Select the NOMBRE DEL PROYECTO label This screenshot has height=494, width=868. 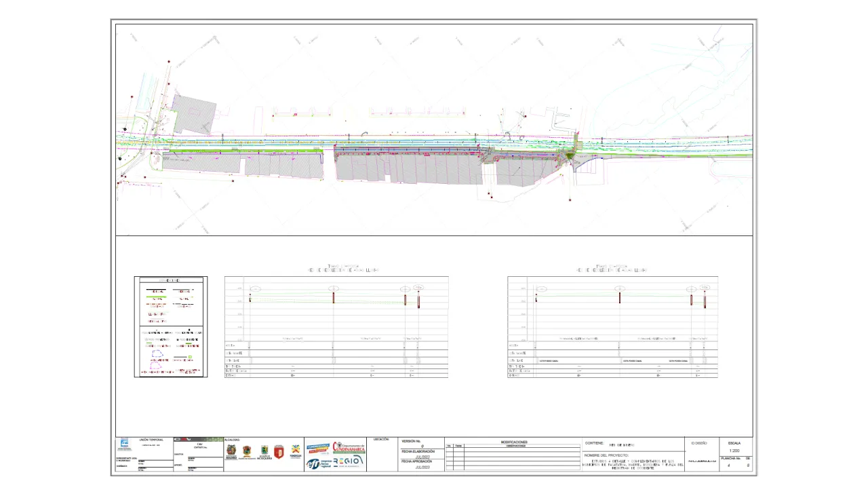tap(606, 455)
